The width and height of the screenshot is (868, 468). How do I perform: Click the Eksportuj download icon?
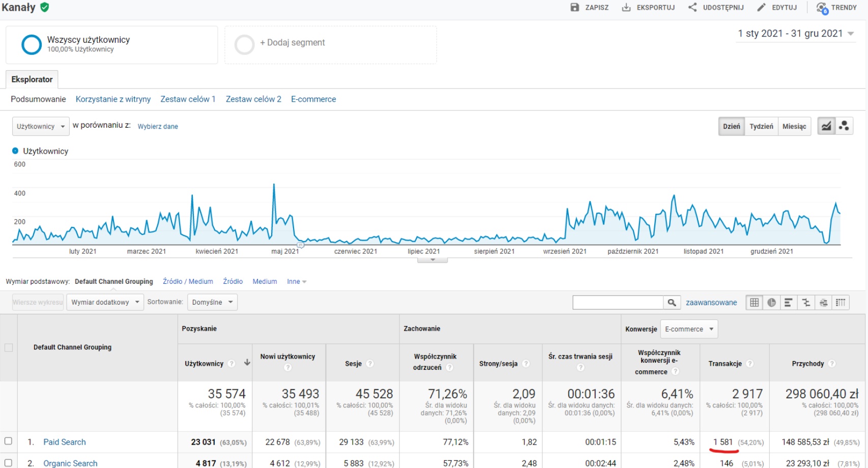tap(626, 7)
